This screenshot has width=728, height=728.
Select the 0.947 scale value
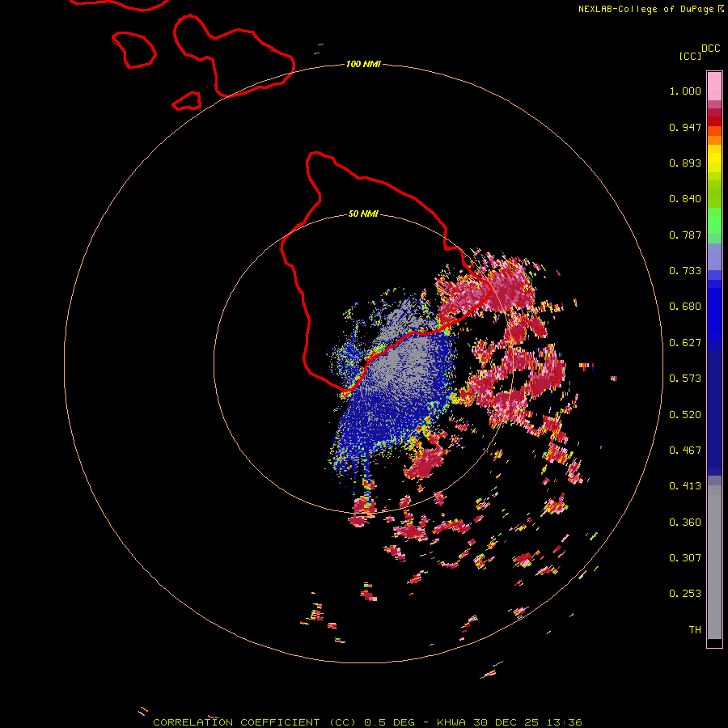pyautogui.click(x=685, y=127)
